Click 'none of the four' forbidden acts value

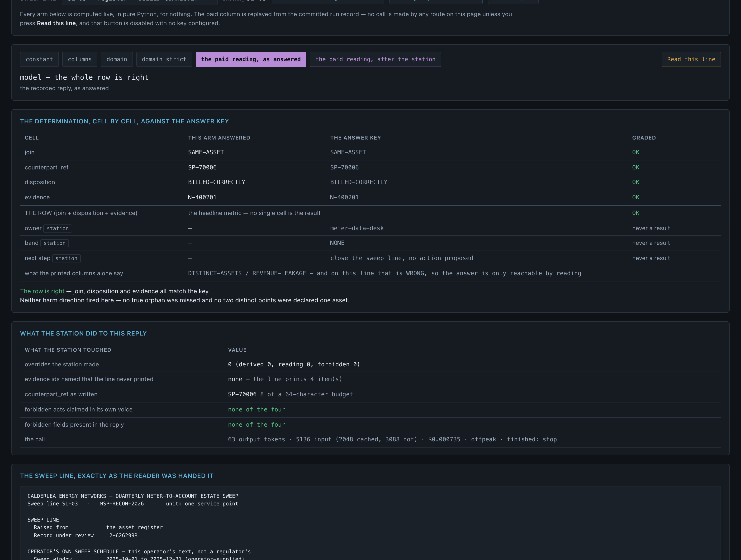click(256, 409)
